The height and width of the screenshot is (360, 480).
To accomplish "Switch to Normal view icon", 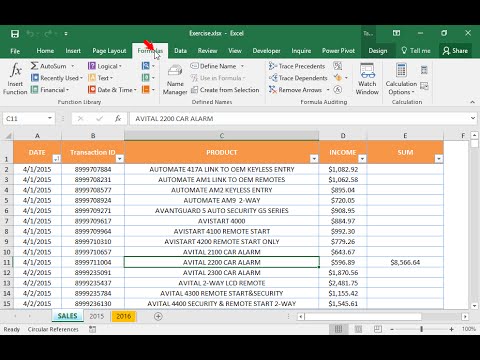I will tap(338, 329).
